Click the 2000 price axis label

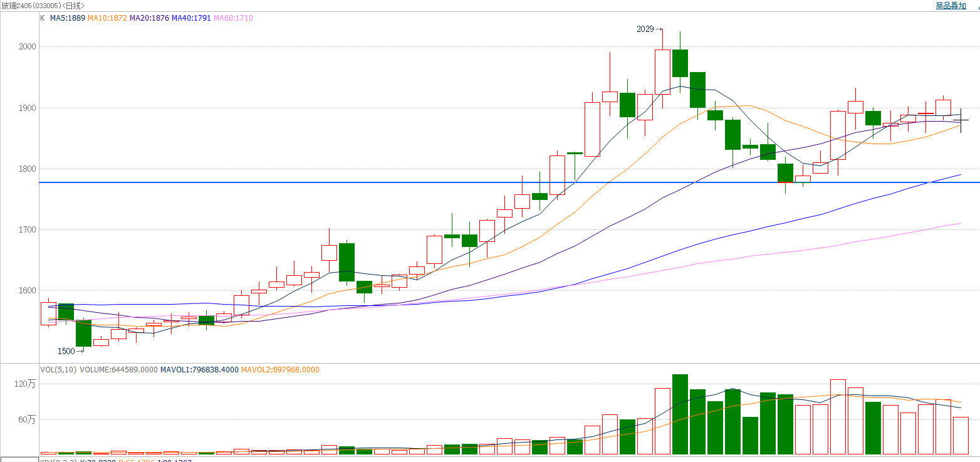28,47
